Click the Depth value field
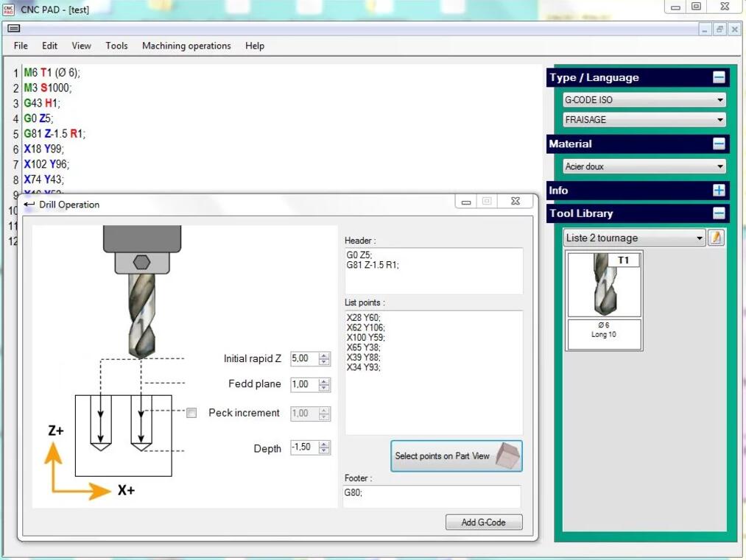 304,447
